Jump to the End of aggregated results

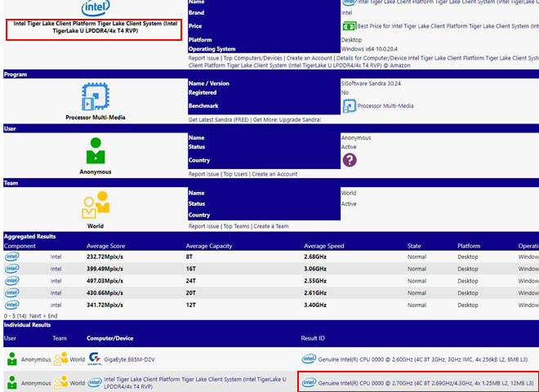(x=52, y=316)
